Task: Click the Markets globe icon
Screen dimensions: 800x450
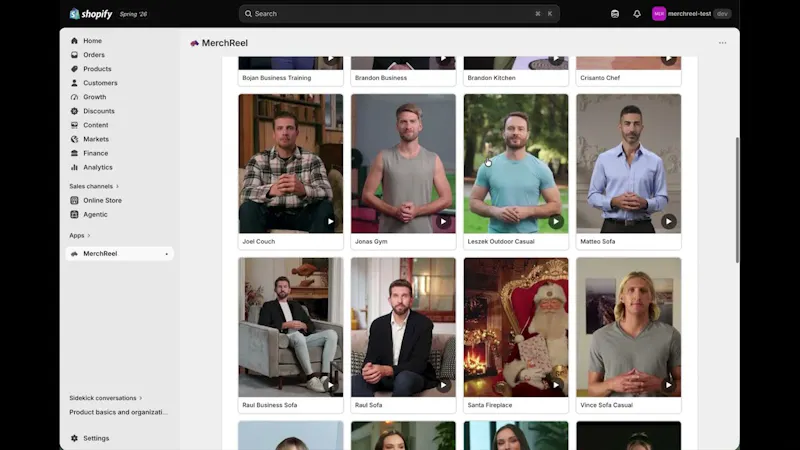Action: point(74,139)
